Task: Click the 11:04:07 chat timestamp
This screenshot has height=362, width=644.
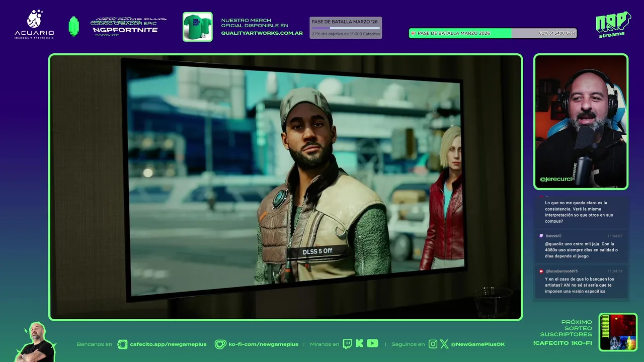Action: click(615, 236)
